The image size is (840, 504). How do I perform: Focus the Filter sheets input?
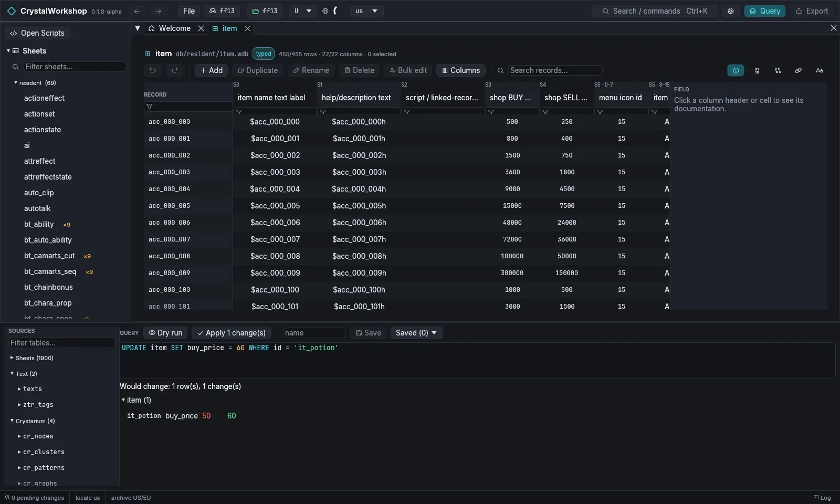tap(75, 67)
